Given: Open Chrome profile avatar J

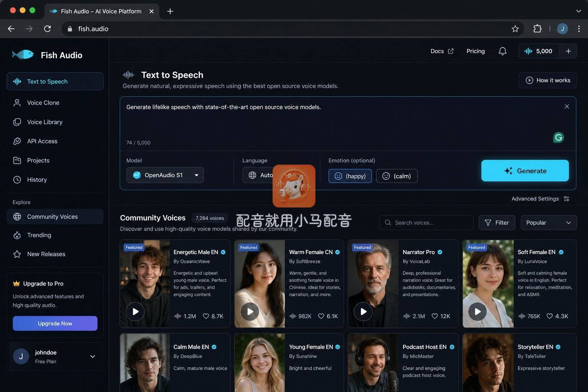Looking at the screenshot, I should point(562,29).
